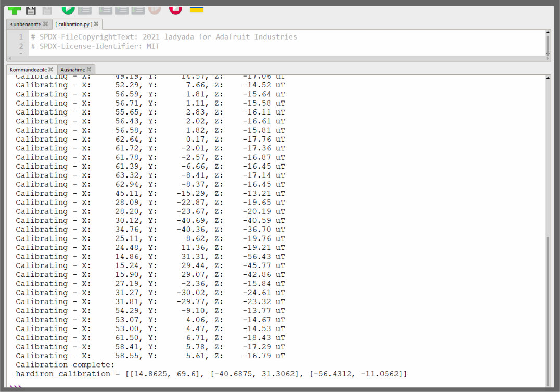Image resolution: width=560 pixels, height=392 pixels.
Task: Click the Ukrainian flag icon in the toolbar
Action: pos(196,9)
